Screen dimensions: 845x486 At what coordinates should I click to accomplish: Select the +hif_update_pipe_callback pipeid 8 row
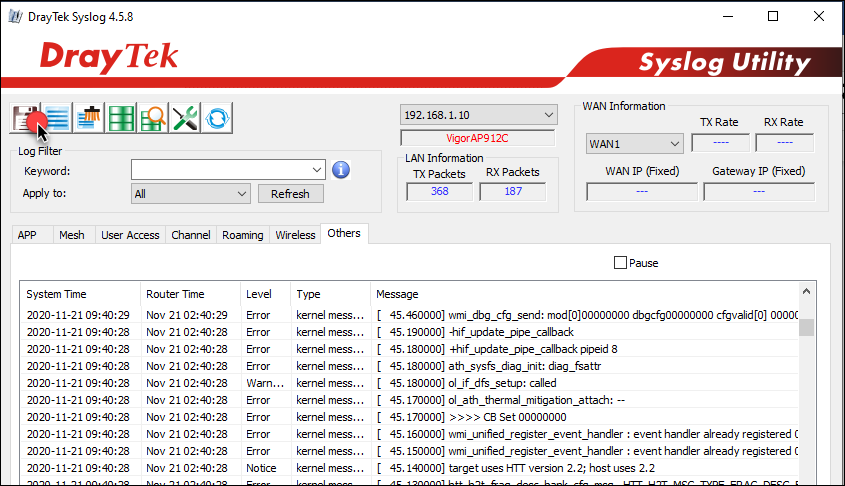(410, 349)
